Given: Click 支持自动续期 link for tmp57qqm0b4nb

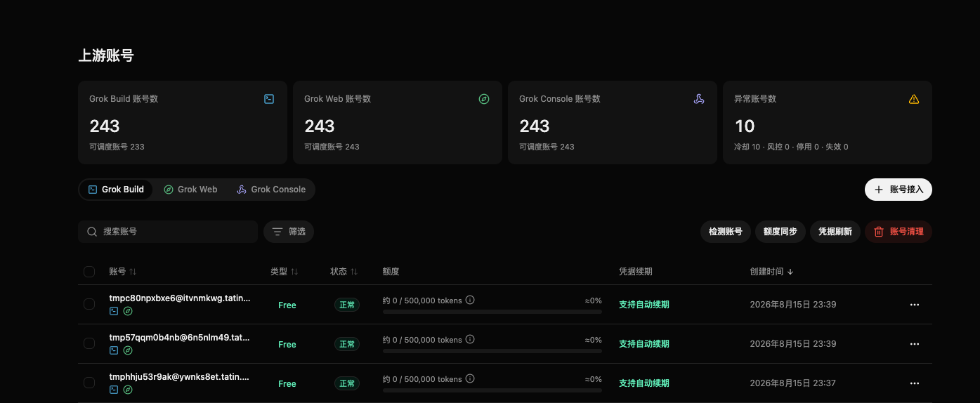Looking at the screenshot, I should point(644,344).
